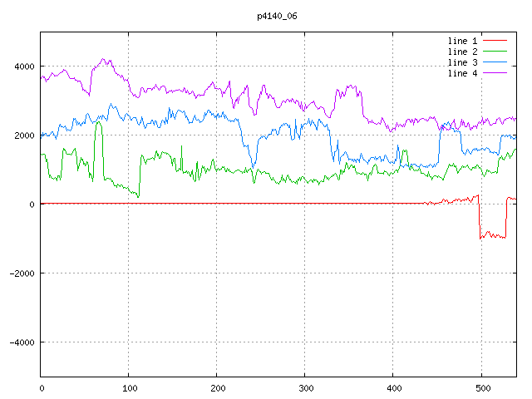Click the green line 2 legend sample
Image resolution: width=532 pixels, height=399 pixels.
(495, 52)
